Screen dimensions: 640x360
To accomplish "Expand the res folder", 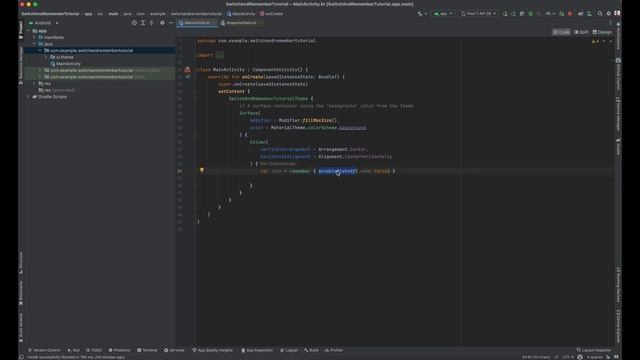I will tap(35, 83).
